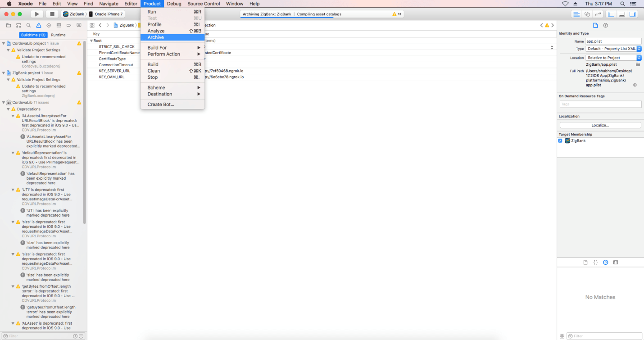The height and width of the screenshot is (340, 644).
Task: Choose file location folder icon in inspector
Action: click(638, 64)
